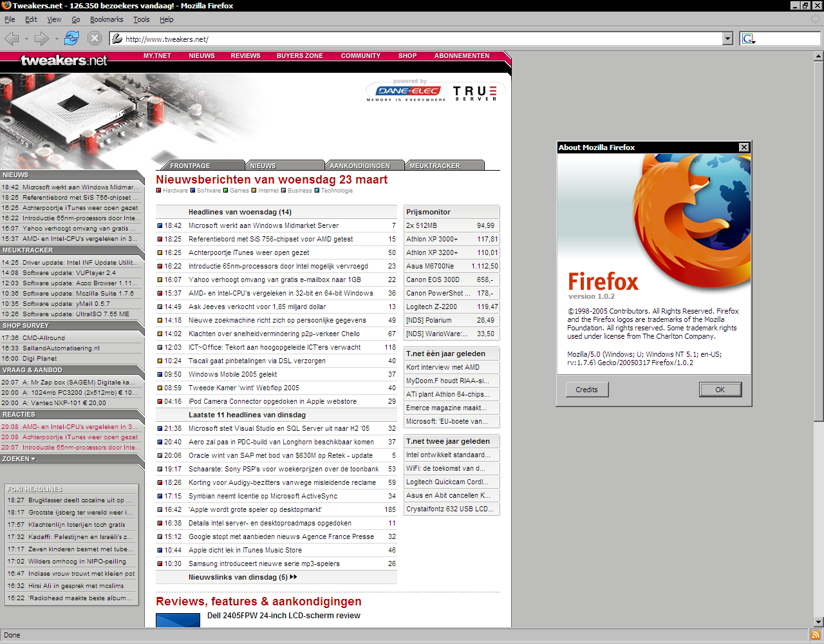
Task: Click the TRUE SERVER logo
Action: click(x=475, y=92)
